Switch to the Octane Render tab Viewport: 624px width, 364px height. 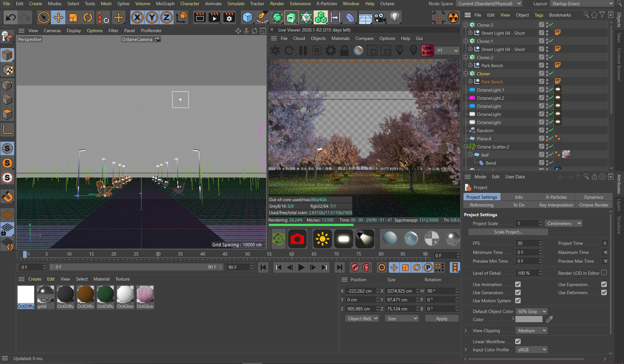coord(593,205)
